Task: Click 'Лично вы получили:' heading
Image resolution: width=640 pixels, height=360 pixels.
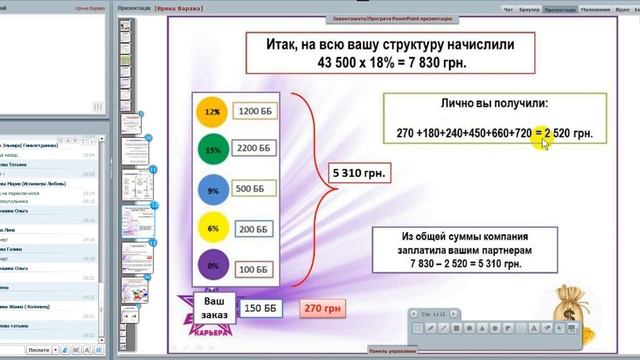Action: (x=494, y=103)
